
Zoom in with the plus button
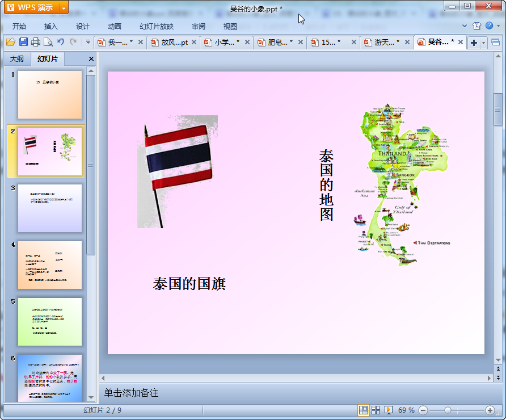coord(490,410)
